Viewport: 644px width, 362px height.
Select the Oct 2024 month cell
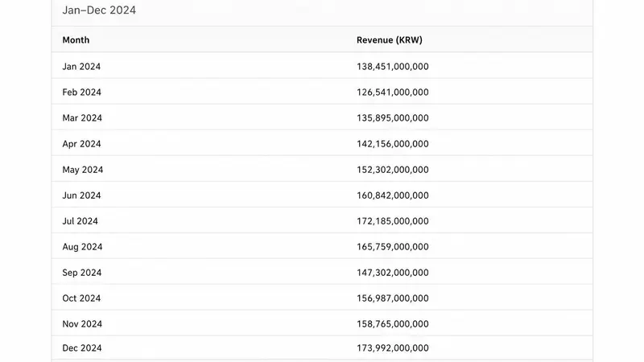(x=81, y=298)
